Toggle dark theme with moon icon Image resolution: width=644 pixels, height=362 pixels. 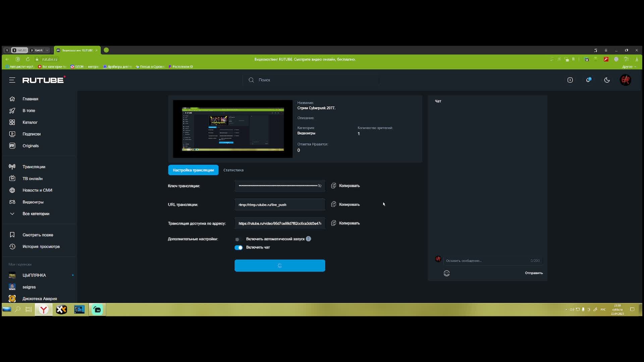607,80
